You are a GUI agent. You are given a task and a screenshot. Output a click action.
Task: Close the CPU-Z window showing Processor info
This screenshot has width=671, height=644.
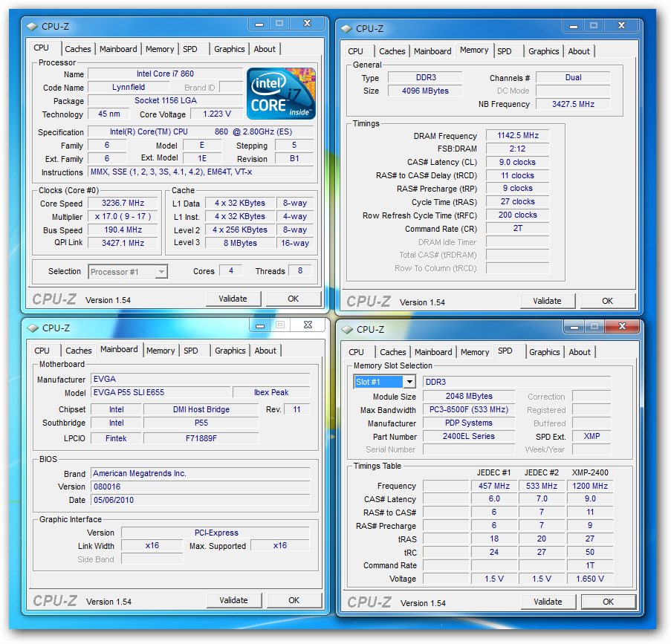(x=306, y=24)
